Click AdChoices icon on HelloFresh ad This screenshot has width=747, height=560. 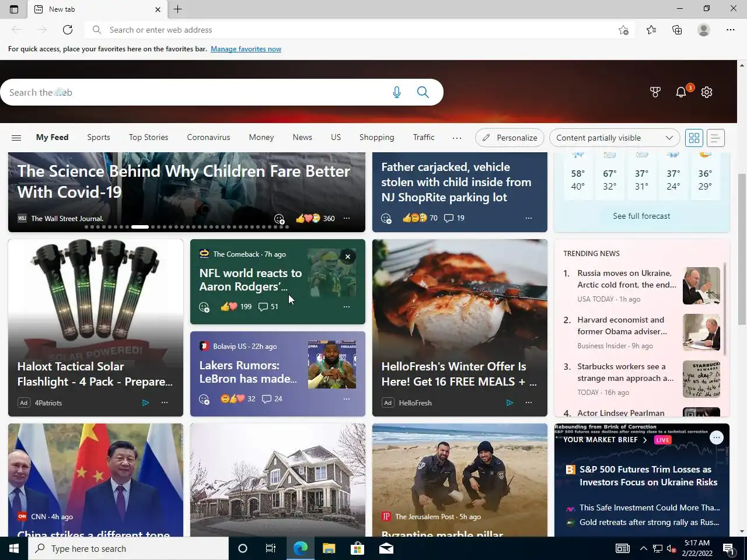[x=510, y=403]
